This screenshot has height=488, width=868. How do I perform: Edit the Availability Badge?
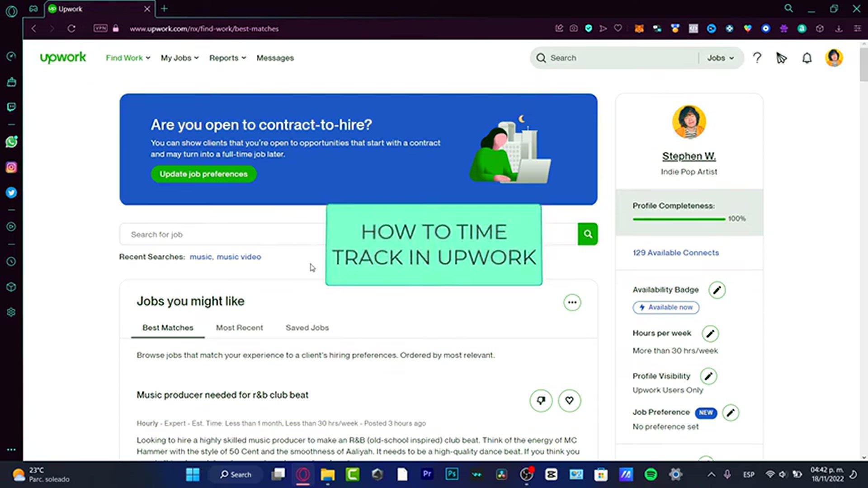pyautogui.click(x=717, y=290)
